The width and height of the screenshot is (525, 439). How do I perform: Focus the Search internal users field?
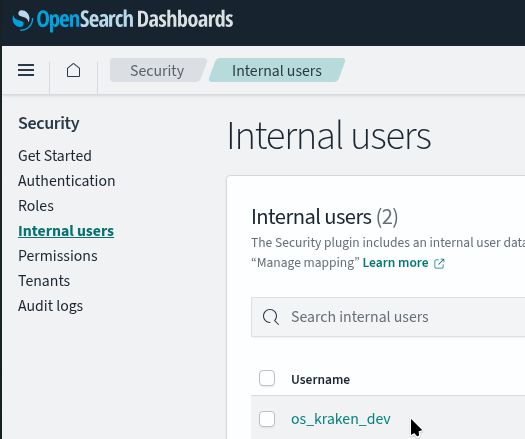pos(388,317)
